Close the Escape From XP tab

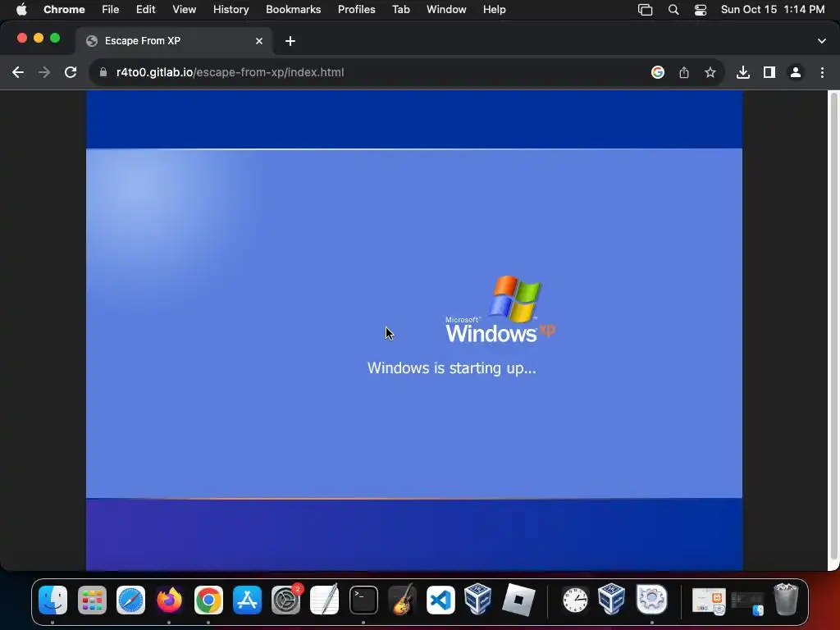[x=259, y=41]
